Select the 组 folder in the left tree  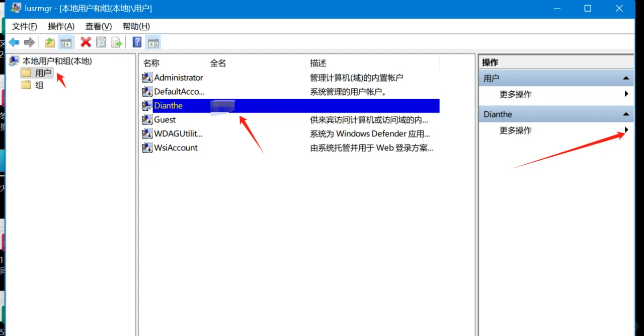point(39,85)
